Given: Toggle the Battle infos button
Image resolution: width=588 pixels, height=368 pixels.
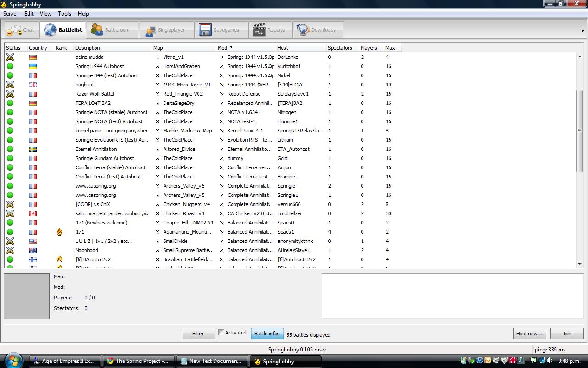Looking at the screenshot, I should pos(267,333).
